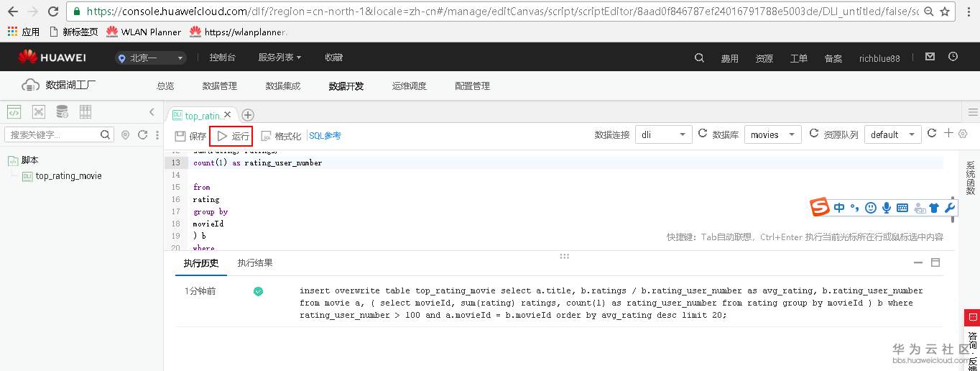
Task: Save the script with 保存
Action: coord(190,136)
